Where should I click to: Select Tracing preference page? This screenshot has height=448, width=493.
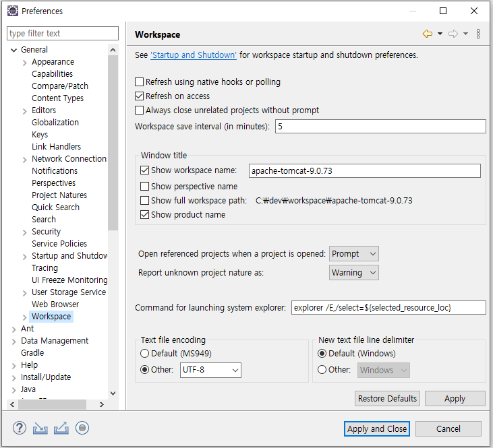pos(45,268)
